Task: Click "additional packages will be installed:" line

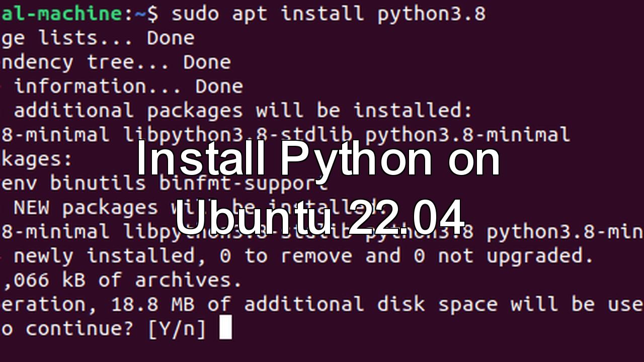Action: (x=243, y=111)
